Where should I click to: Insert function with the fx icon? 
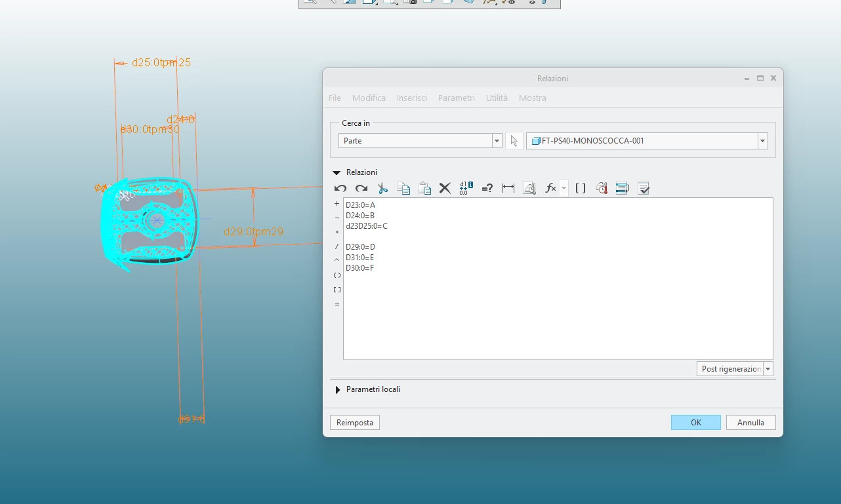pos(550,188)
